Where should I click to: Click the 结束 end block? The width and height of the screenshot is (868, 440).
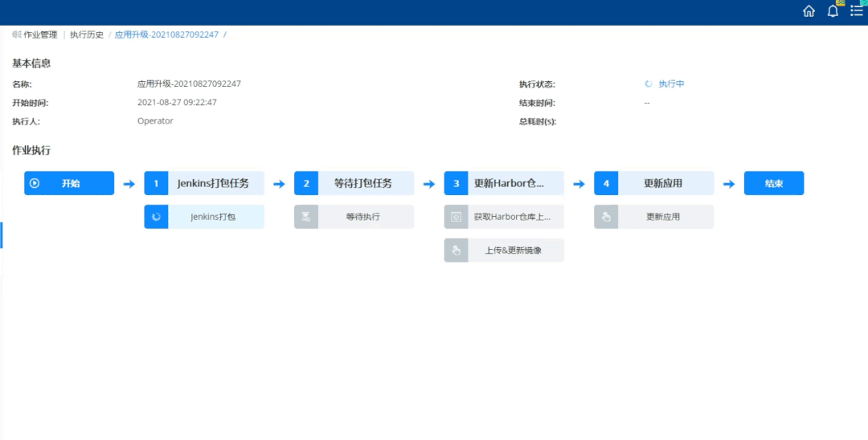774,183
